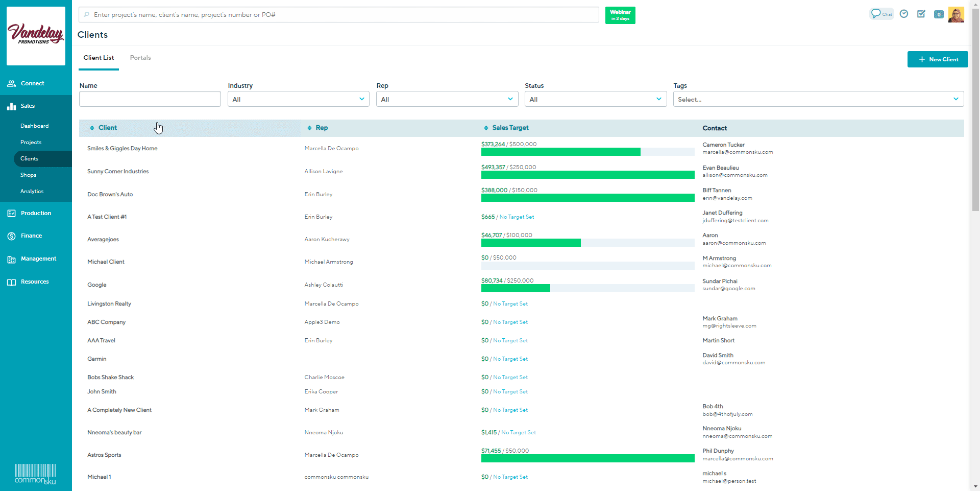This screenshot has width=980, height=491.
Task: Open the Chat panel
Action: (881, 14)
